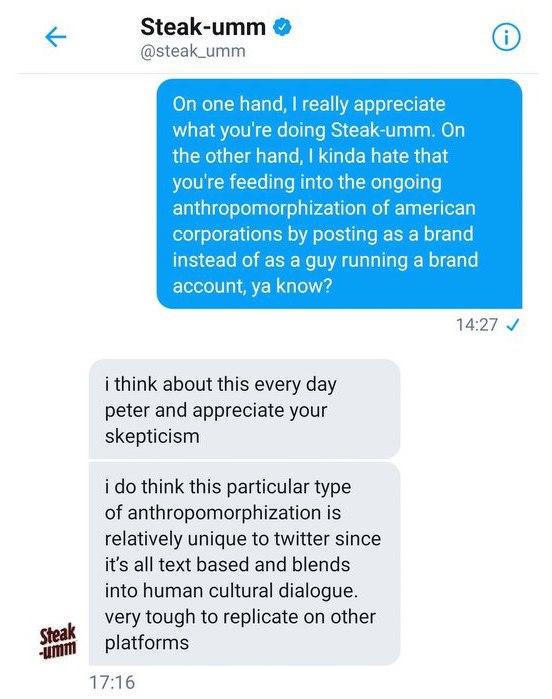Click the 14:27 timestamp

(476, 325)
